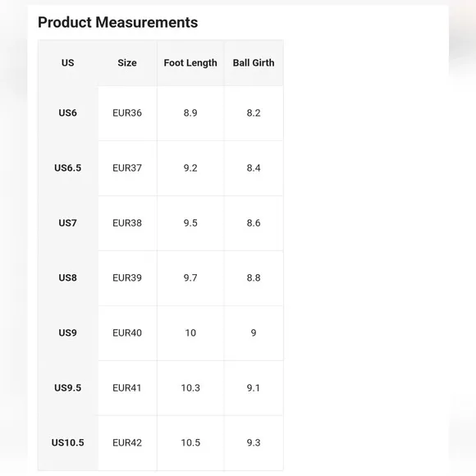Select the Foot Length column header
Image resolution: width=476 pixels, height=476 pixels.
click(x=190, y=63)
